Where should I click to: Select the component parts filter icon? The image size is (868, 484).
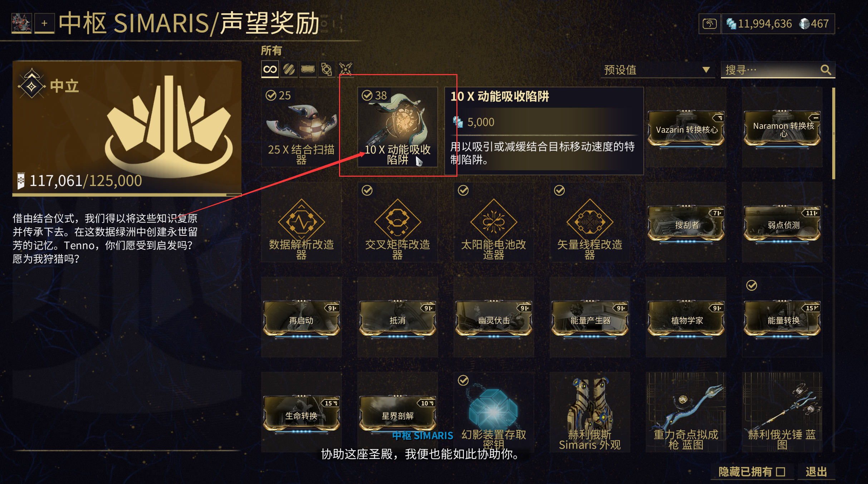pos(327,69)
